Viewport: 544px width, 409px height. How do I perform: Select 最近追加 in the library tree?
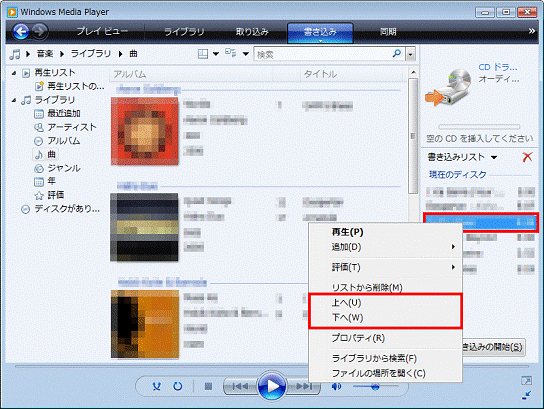pos(64,113)
